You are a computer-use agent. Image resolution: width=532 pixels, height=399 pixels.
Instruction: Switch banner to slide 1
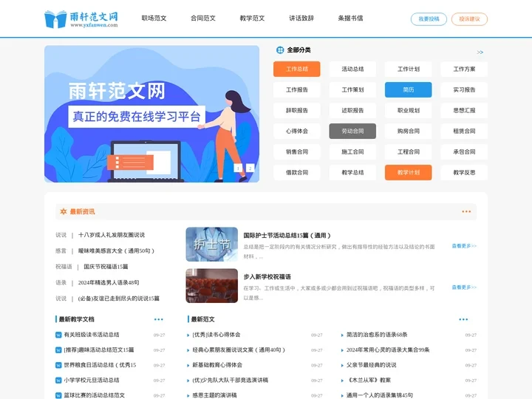click(238, 168)
